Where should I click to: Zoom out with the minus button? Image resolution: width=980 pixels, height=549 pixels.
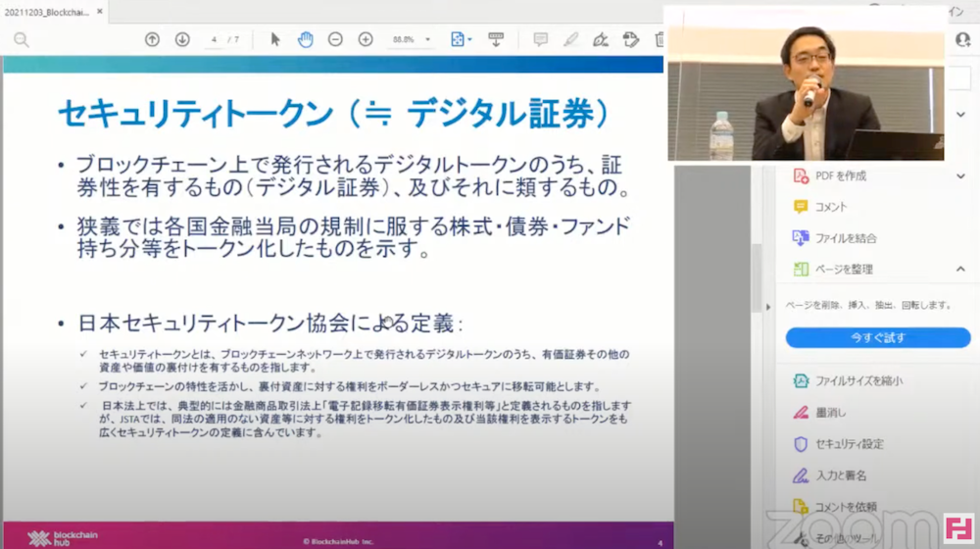point(335,39)
